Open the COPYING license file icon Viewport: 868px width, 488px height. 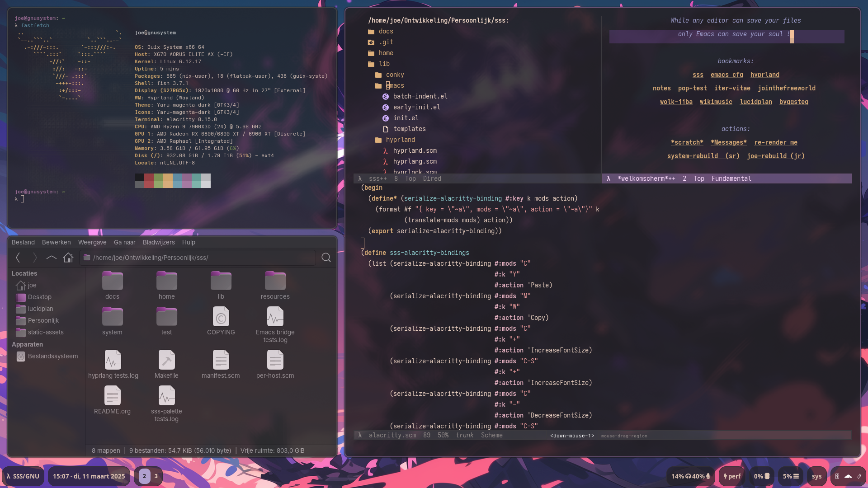click(x=221, y=317)
